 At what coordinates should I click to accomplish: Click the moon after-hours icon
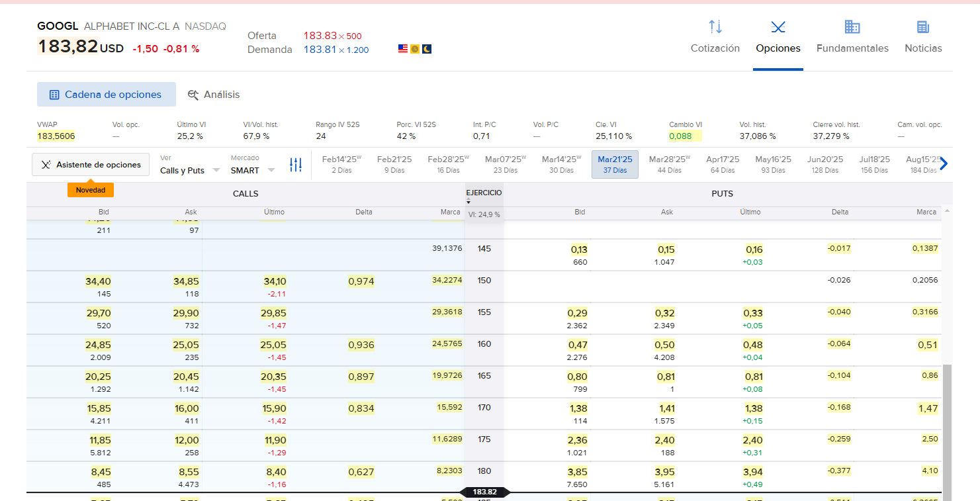[427, 49]
